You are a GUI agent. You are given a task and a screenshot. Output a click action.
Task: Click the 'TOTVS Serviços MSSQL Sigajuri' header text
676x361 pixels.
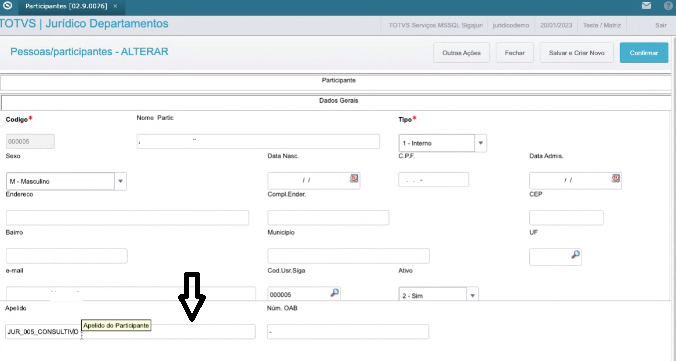tap(435, 25)
